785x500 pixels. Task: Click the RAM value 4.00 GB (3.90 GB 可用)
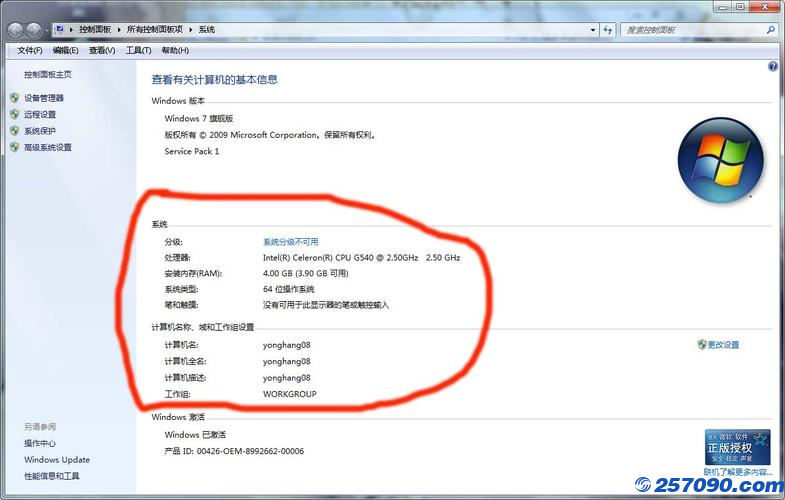pos(305,273)
